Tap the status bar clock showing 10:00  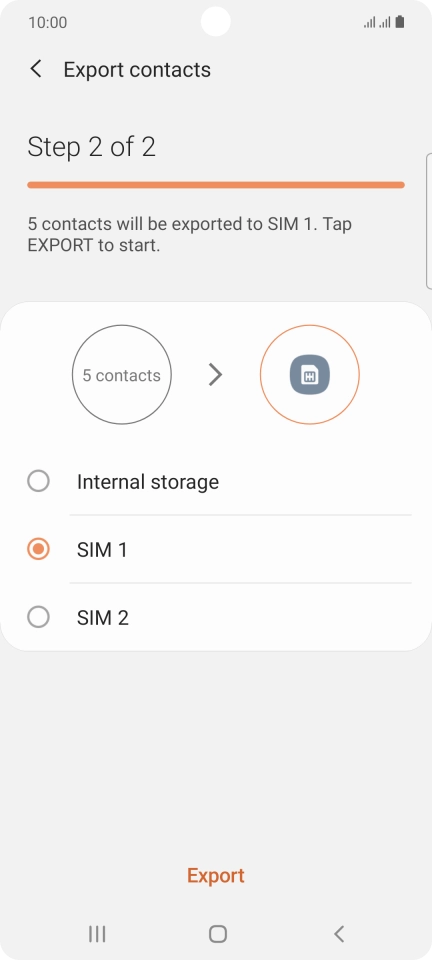pyautogui.click(x=48, y=23)
